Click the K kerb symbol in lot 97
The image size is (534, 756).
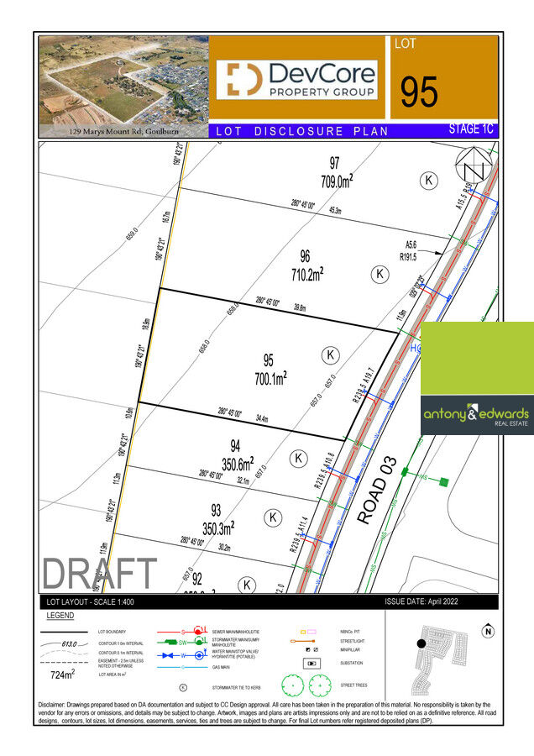pos(428,181)
